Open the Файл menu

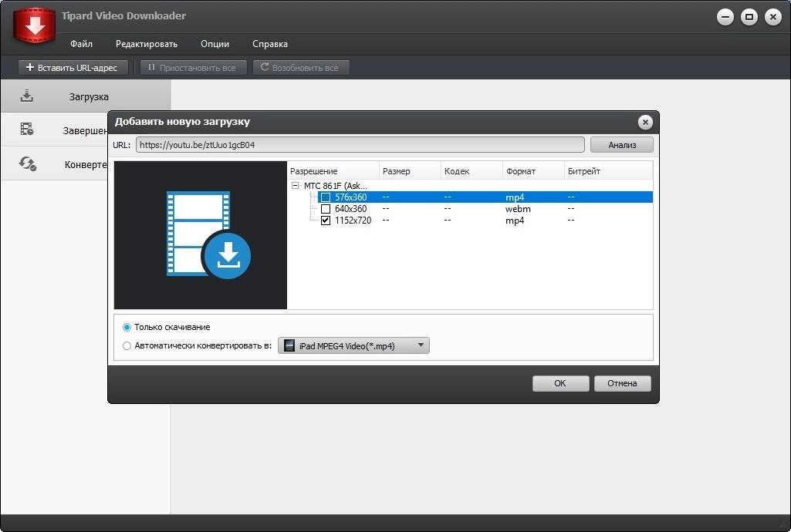click(x=81, y=44)
